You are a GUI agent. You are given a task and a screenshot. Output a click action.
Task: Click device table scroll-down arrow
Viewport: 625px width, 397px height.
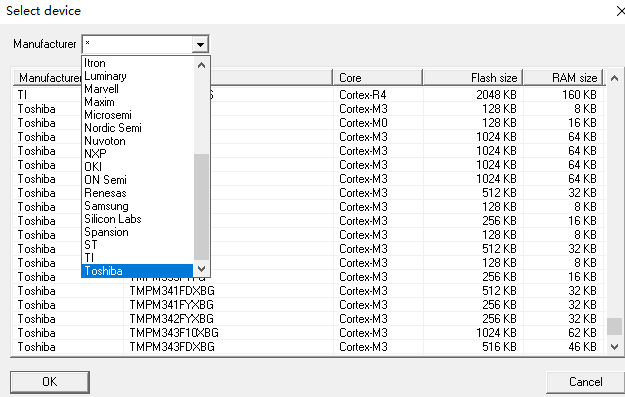pos(614,347)
